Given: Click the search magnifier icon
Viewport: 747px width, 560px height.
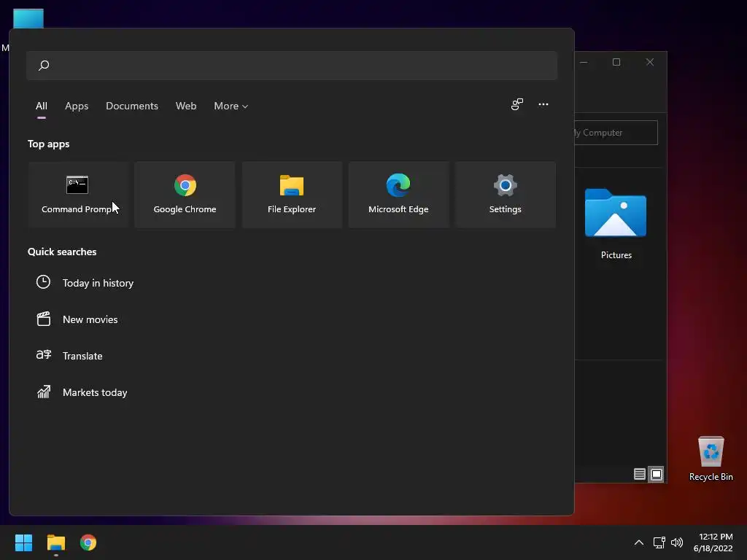Looking at the screenshot, I should point(44,65).
